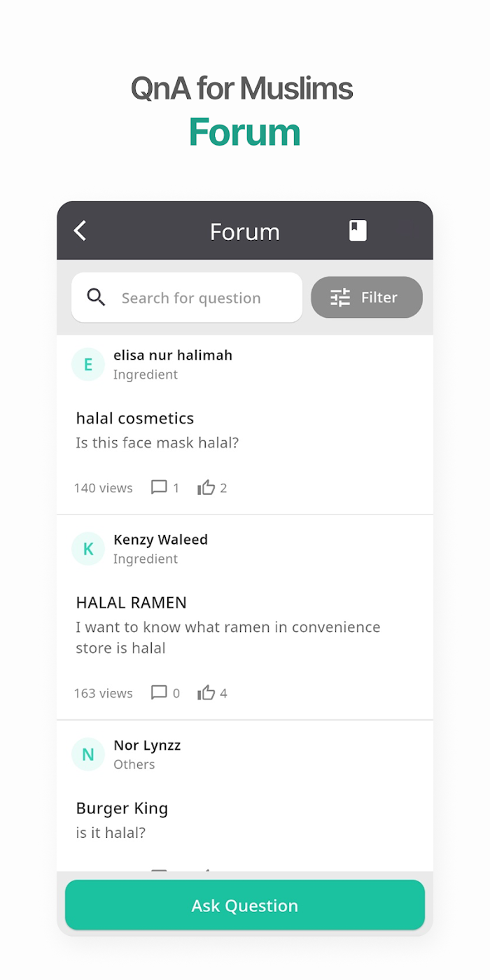Tap the back arrow in Forum header
Screen dimensions: 490x980
80,230
